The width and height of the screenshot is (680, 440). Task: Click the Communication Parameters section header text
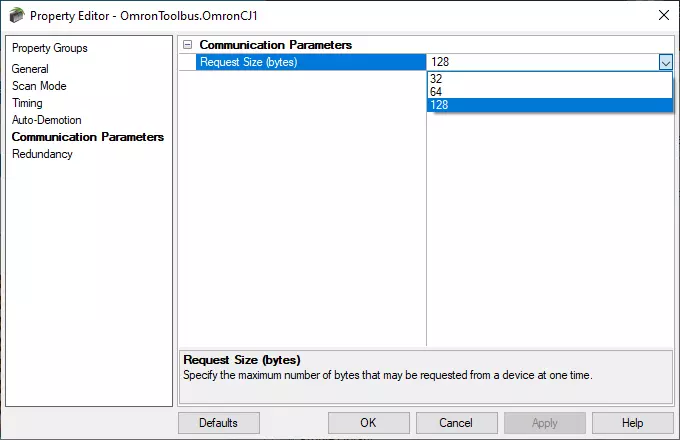[275, 45]
